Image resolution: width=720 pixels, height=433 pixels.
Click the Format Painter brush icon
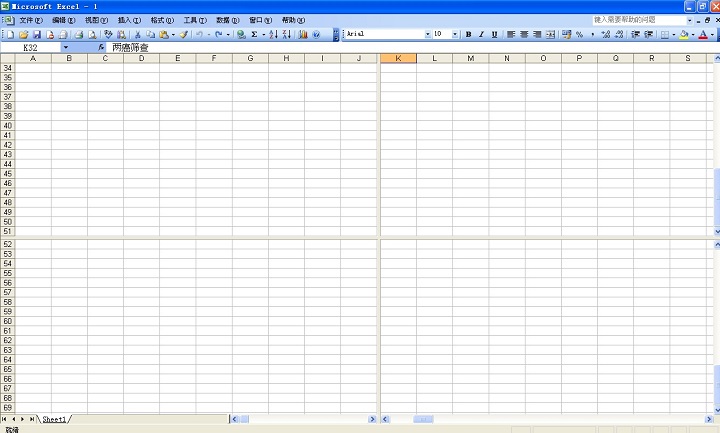click(x=183, y=34)
